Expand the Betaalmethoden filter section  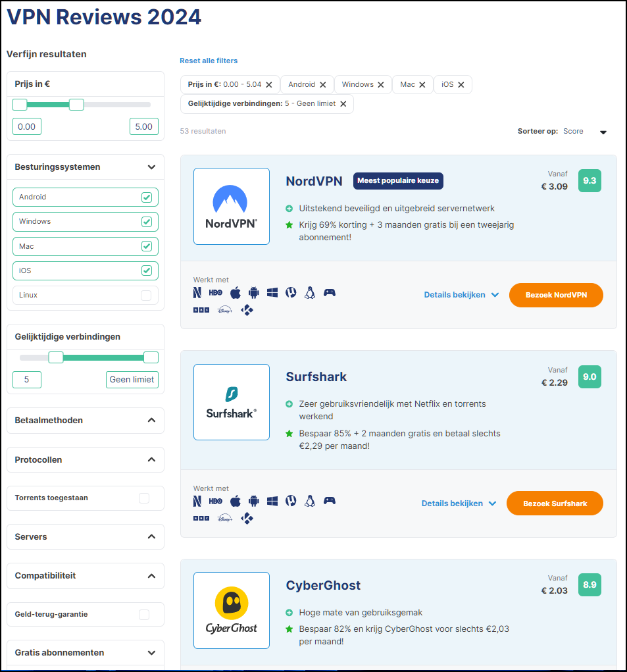coord(151,420)
